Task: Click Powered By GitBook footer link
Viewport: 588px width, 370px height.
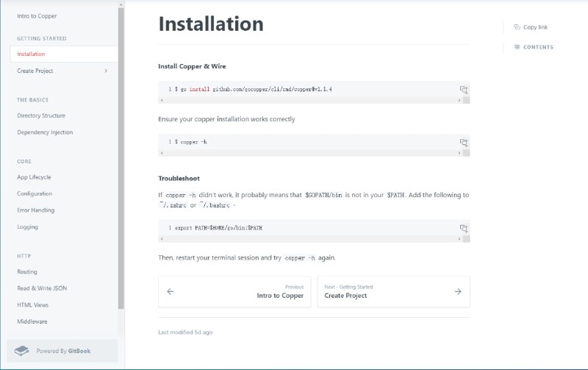Action: coord(62,351)
